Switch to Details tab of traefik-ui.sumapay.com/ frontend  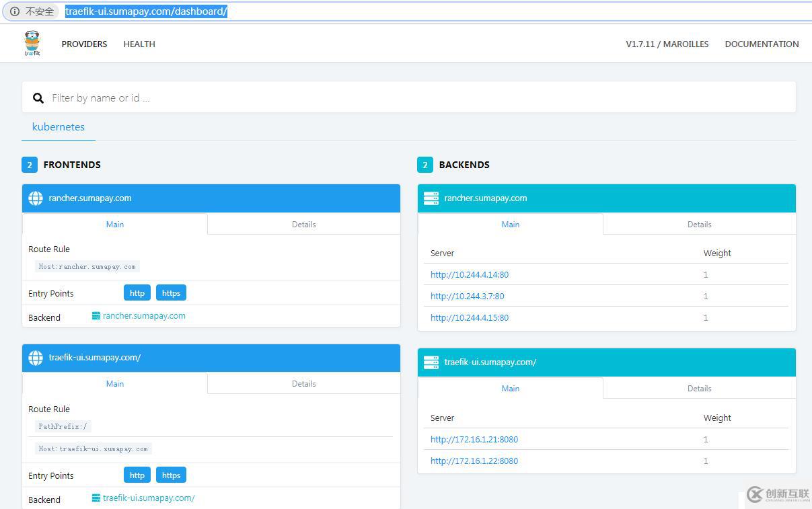point(304,383)
